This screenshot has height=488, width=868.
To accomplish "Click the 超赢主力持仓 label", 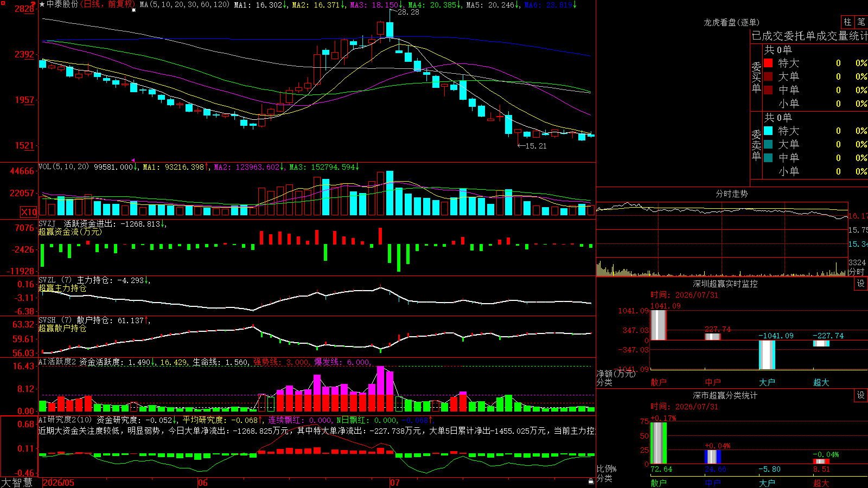I will point(62,288).
